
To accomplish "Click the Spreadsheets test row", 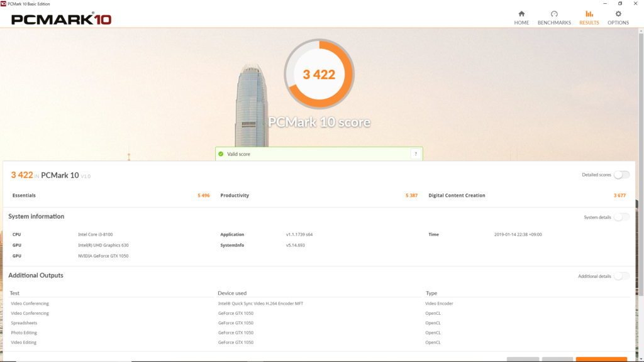I will pos(24,323).
